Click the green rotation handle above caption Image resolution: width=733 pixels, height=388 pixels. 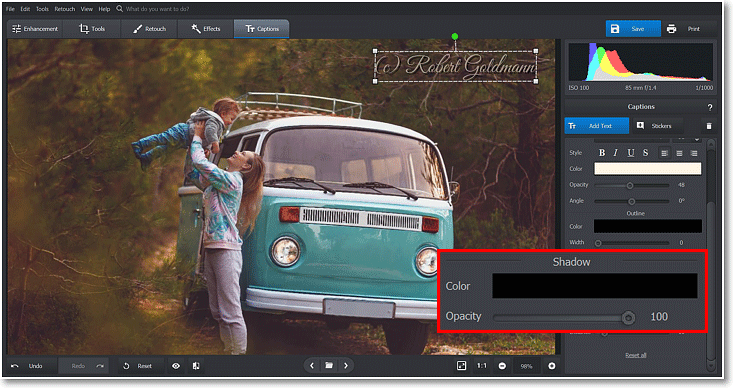[455, 36]
